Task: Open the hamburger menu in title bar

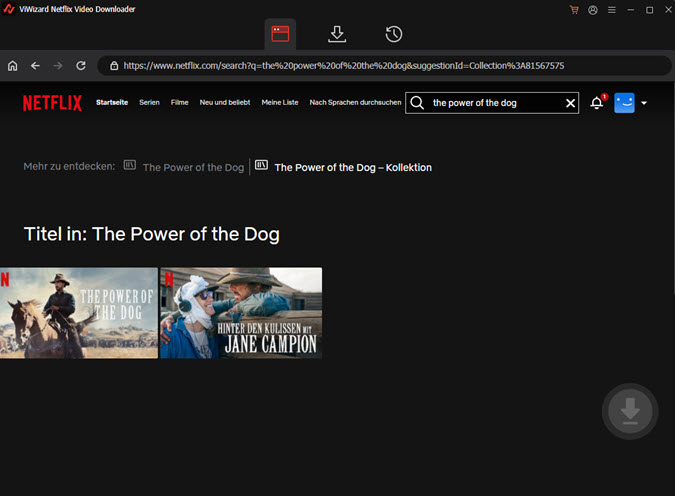Action: point(611,10)
